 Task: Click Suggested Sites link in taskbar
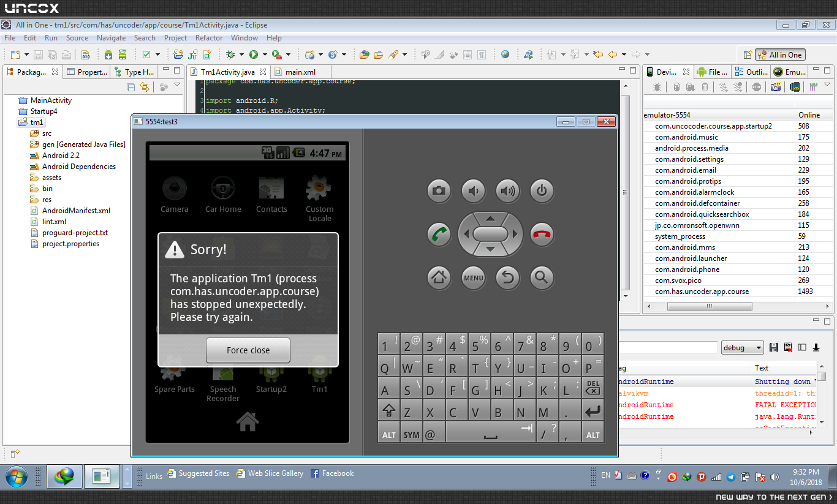199,473
